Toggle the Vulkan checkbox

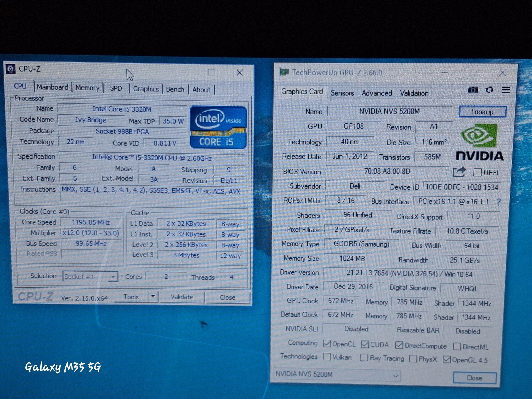327,356
